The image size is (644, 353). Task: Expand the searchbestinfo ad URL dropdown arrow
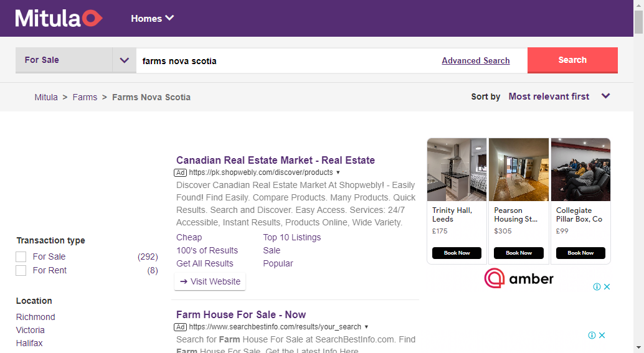click(366, 327)
